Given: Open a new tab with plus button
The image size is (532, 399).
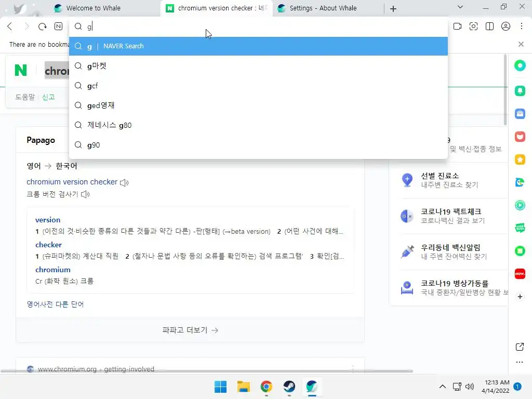Looking at the screenshot, I should tap(393, 9).
